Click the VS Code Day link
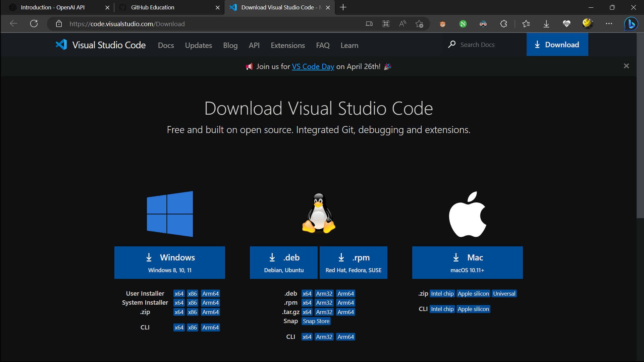Screen dimensions: 644x362 click(313, 66)
